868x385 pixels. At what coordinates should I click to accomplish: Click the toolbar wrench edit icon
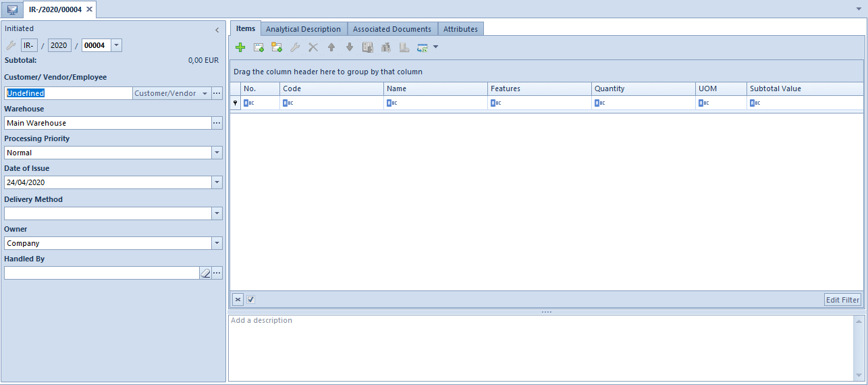(x=295, y=47)
